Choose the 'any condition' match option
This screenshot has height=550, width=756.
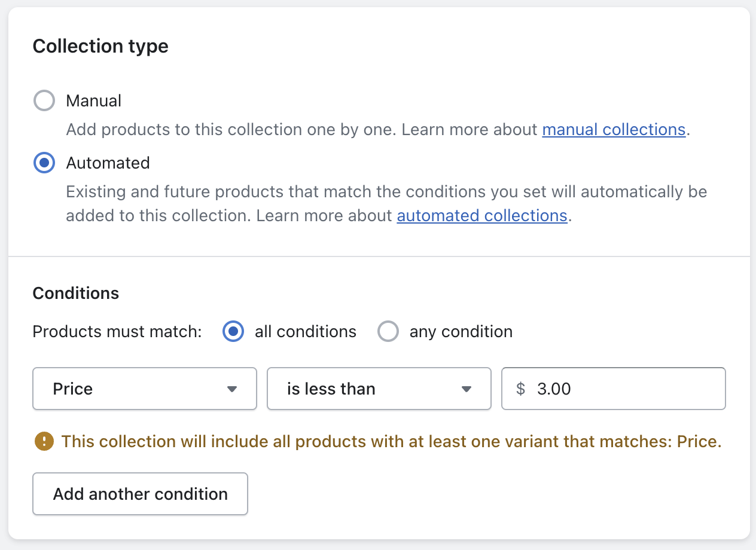point(388,331)
